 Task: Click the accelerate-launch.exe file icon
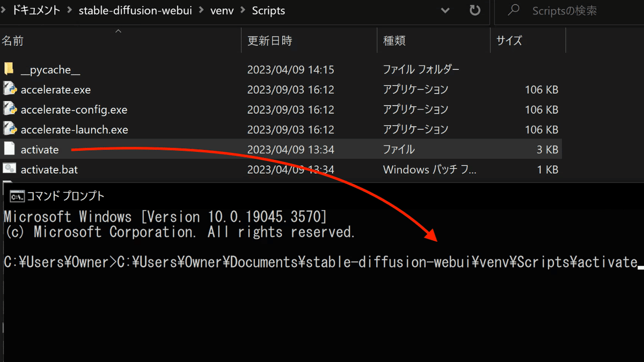(9, 129)
